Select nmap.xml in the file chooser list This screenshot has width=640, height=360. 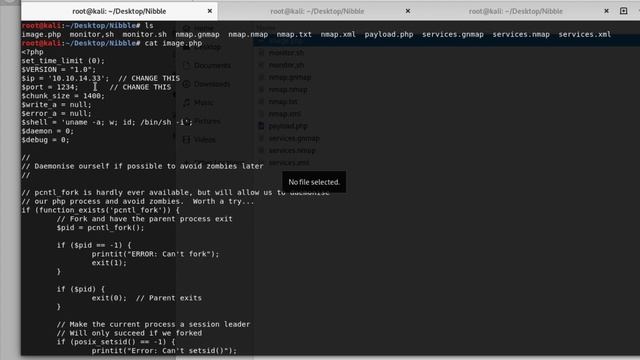(285, 114)
